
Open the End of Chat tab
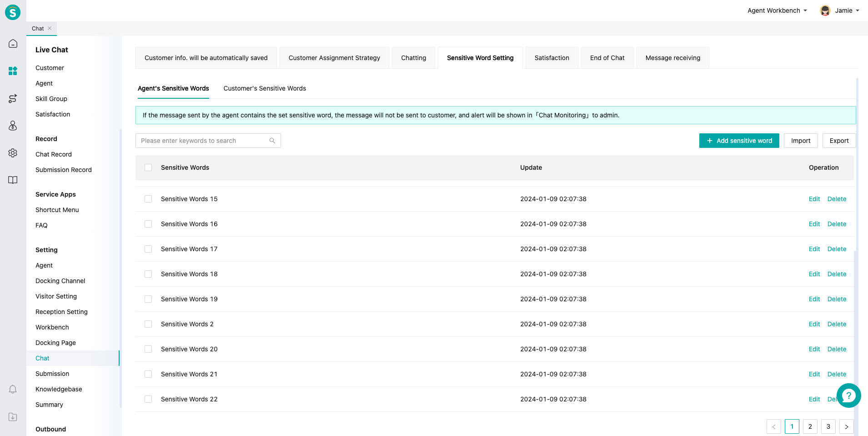click(607, 58)
